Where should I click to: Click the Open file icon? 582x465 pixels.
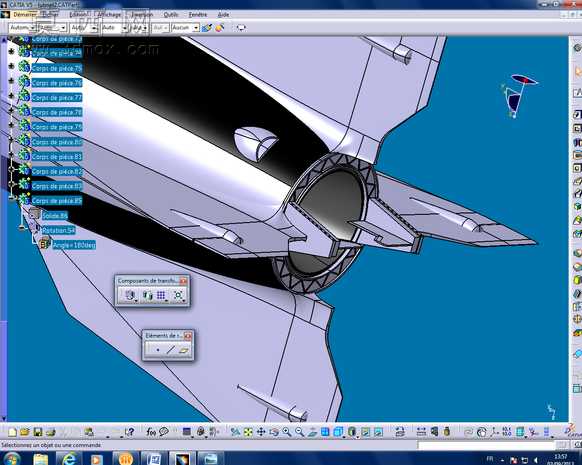coord(25,432)
